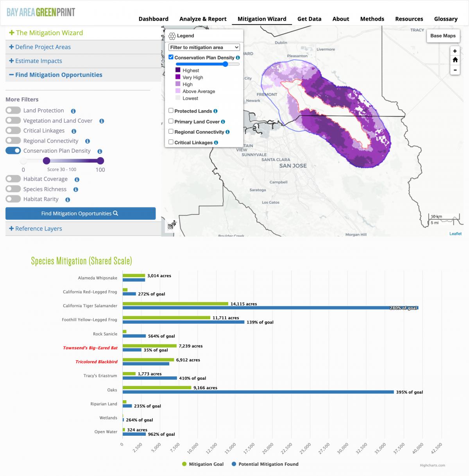The height and width of the screenshot is (476, 469).
Task: Open the Methods page
Action: click(372, 19)
